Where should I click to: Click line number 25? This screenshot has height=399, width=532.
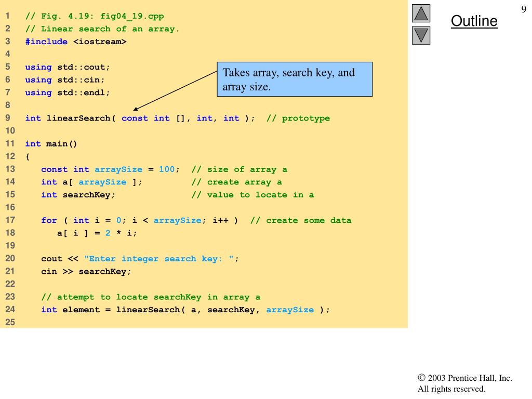tap(10, 322)
